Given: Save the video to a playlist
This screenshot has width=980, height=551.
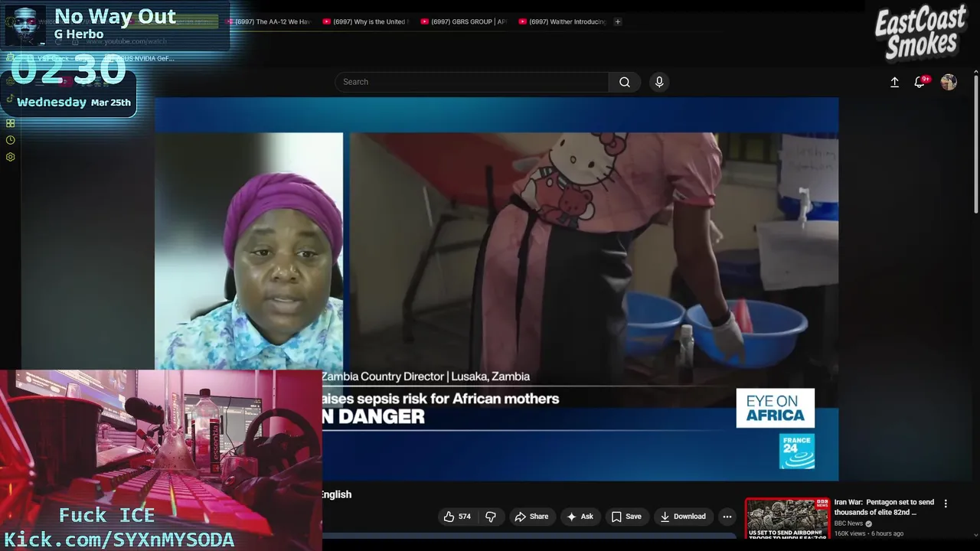Looking at the screenshot, I should tap(626, 517).
